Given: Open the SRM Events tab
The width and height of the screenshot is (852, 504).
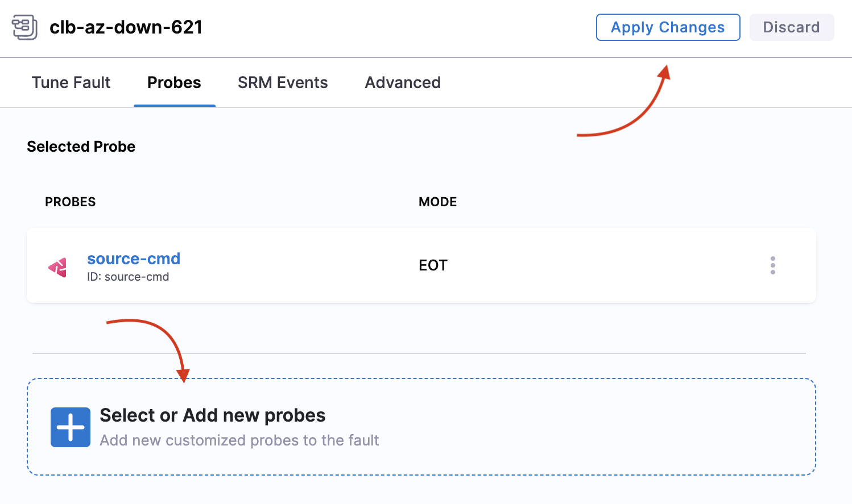Looking at the screenshot, I should [283, 82].
